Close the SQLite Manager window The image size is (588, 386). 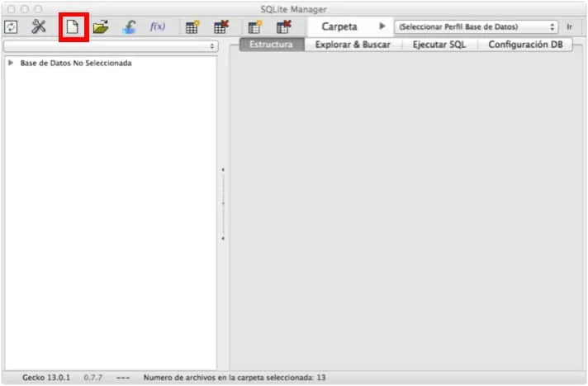pos(12,8)
